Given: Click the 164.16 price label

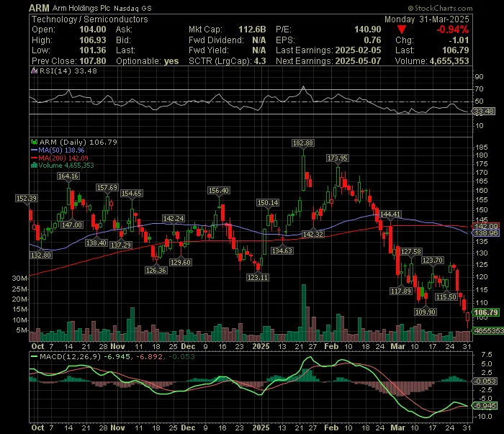Looking at the screenshot, I should tap(68, 176).
